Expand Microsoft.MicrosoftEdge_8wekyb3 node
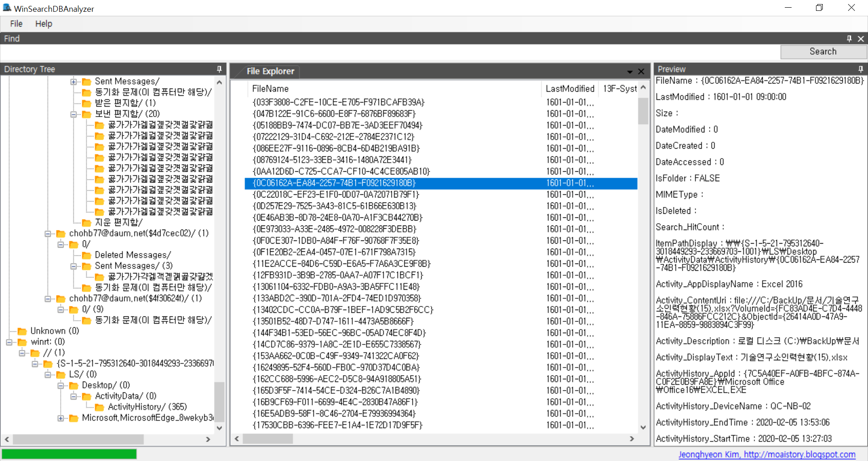The image size is (868, 461). click(x=61, y=418)
